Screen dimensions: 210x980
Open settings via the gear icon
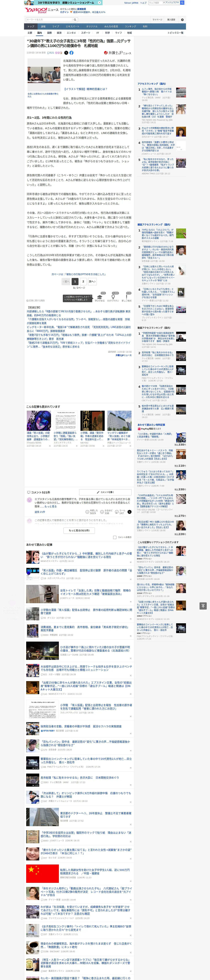tap(182, 20)
